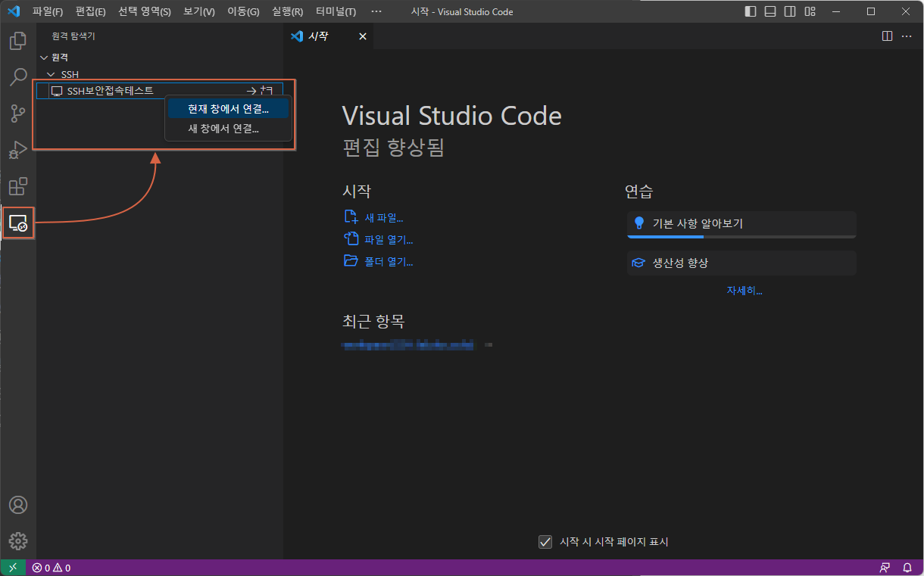Screen dimensions: 924x576
Task: Open the 보기(V) menu
Action: point(199,11)
